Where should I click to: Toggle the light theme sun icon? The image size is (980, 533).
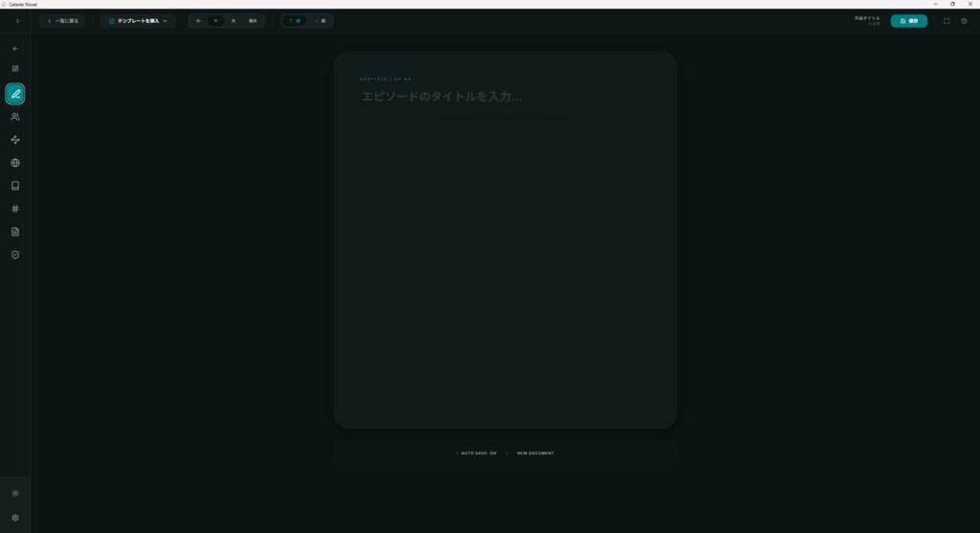point(15,494)
